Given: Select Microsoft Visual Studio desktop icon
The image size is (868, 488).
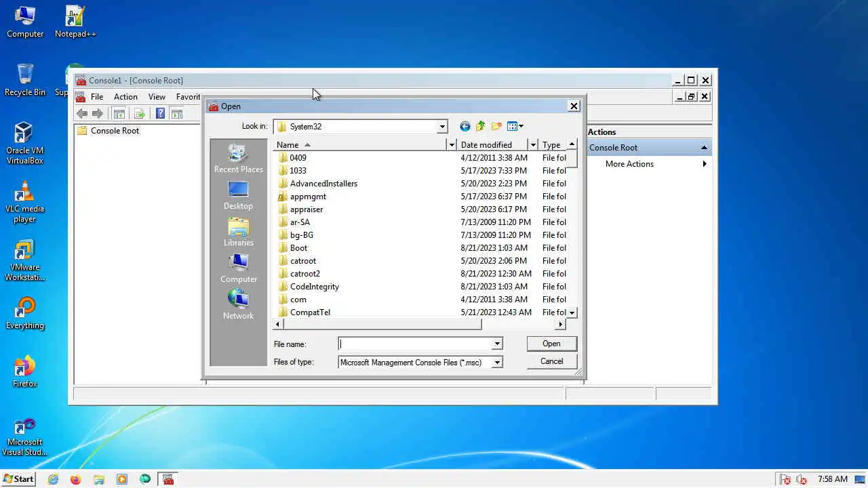Looking at the screenshot, I should [x=24, y=436].
